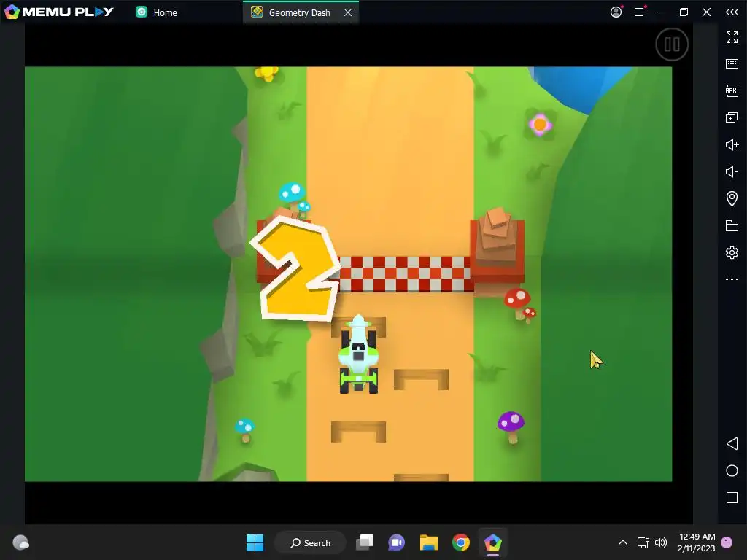Image resolution: width=747 pixels, height=560 pixels.
Task: Pause the game with the pause button
Action: [x=672, y=44]
